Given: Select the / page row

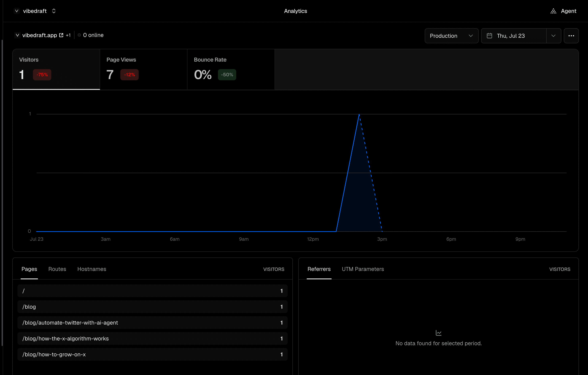Looking at the screenshot, I should pos(152,291).
